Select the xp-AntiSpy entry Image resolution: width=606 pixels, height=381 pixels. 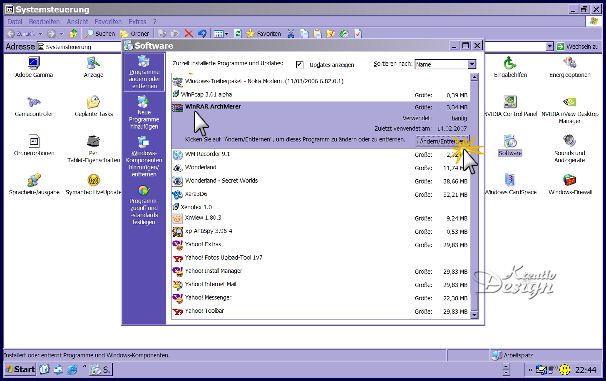[x=321, y=231]
